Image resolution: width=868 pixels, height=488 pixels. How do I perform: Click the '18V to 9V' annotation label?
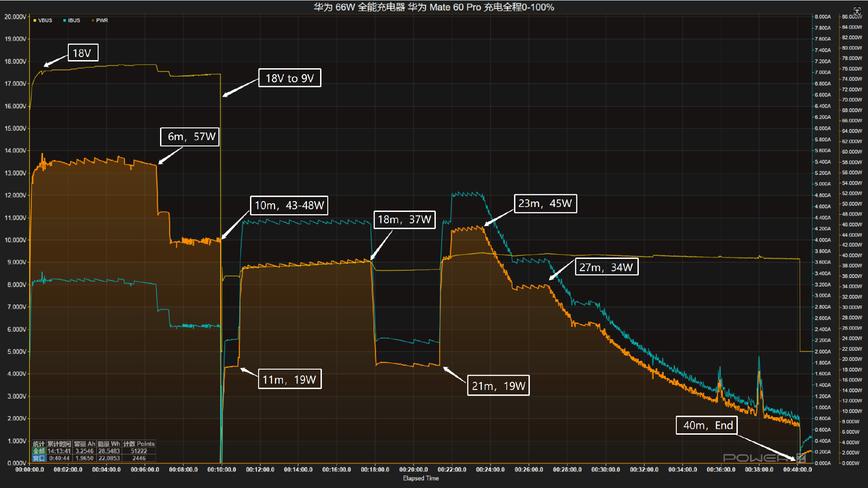point(289,78)
